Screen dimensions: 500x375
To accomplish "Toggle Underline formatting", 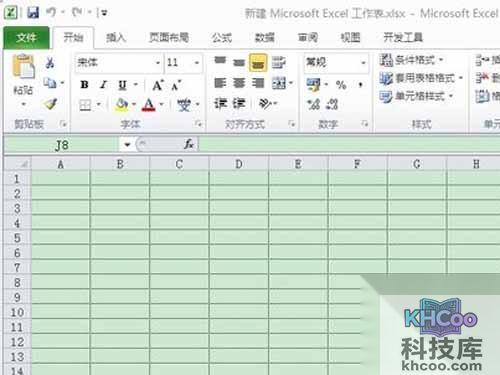I will point(123,85).
